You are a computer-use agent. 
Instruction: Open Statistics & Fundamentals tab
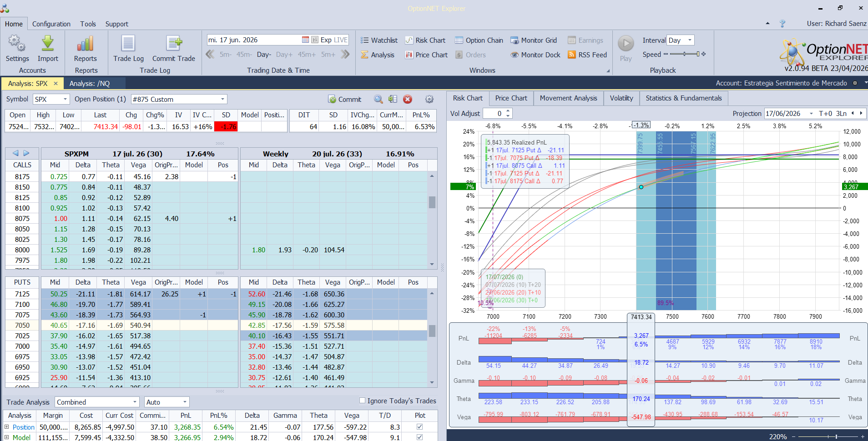pos(684,98)
